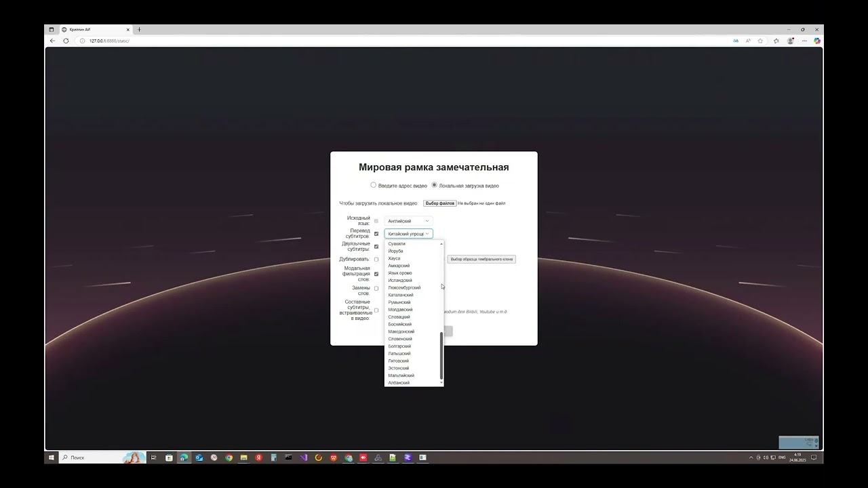The image size is (868, 488).
Task: Open the translate page icon in address bar
Action: tap(736, 41)
